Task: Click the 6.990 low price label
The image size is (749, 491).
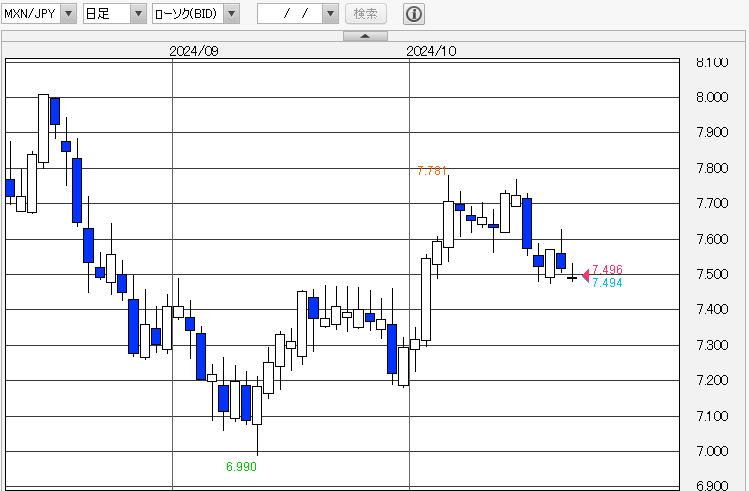Action: 241,467
